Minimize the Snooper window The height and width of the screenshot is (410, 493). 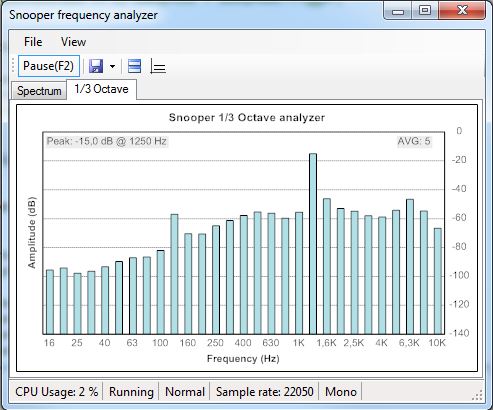click(398, 11)
